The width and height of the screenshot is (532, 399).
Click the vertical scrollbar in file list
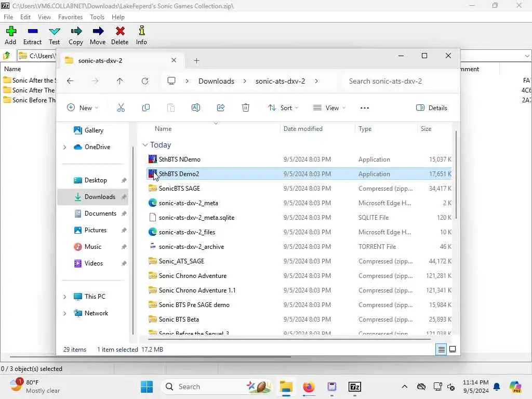click(456, 175)
